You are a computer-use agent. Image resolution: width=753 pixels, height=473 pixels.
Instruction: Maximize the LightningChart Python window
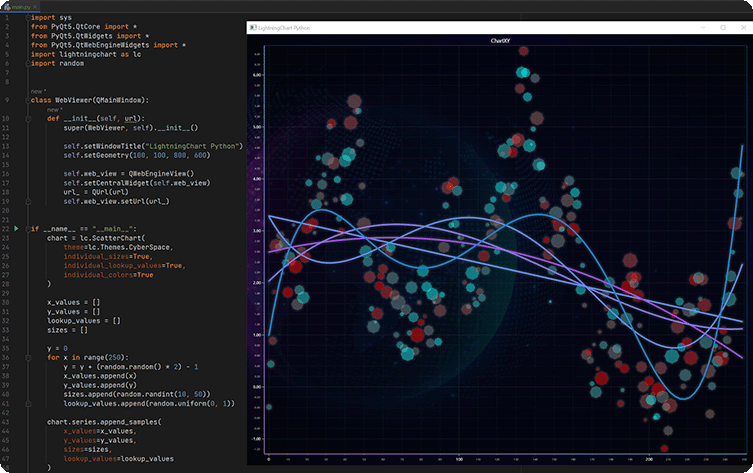coord(722,28)
